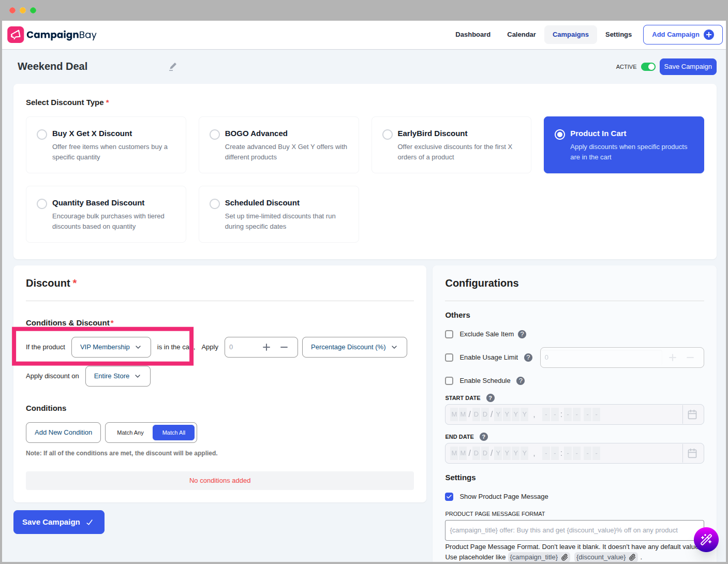
Task: Open the VIP Membership product dropdown
Action: 111,347
